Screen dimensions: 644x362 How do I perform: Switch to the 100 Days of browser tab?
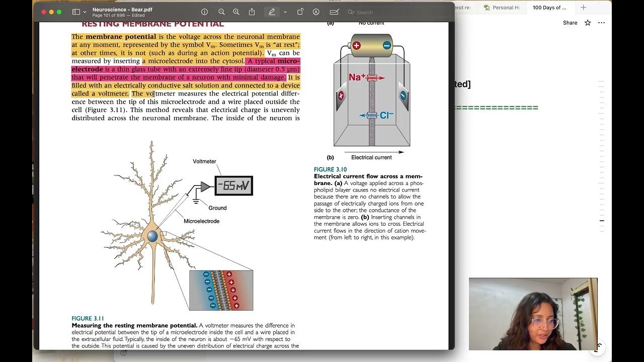pos(549,8)
